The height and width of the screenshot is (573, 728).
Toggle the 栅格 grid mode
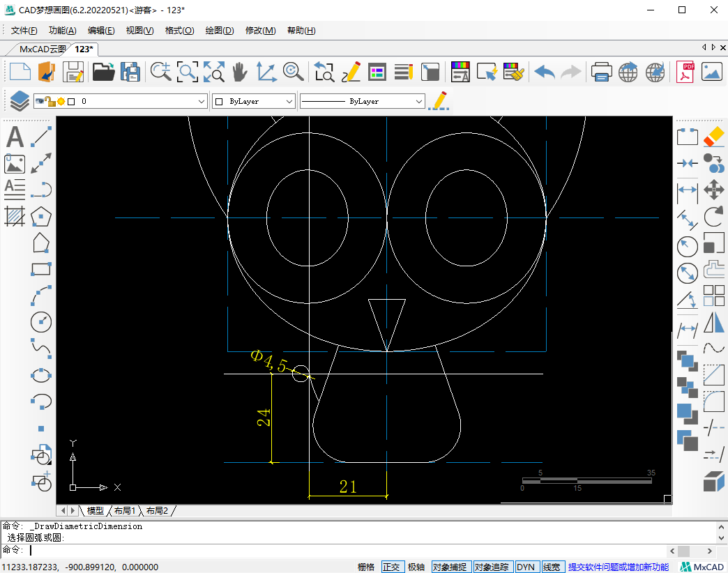[366, 567]
